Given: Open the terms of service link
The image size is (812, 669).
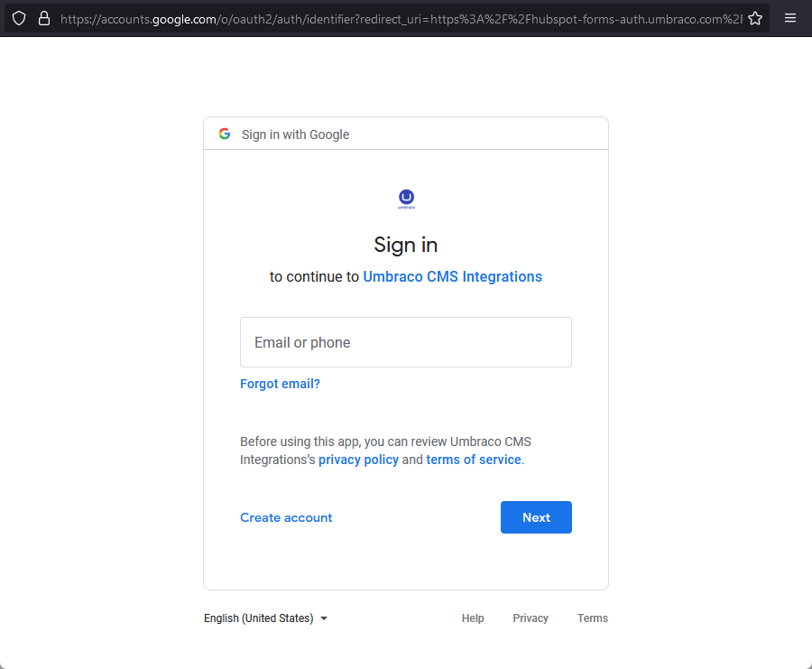Looking at the screenshot, I should 474,460.
